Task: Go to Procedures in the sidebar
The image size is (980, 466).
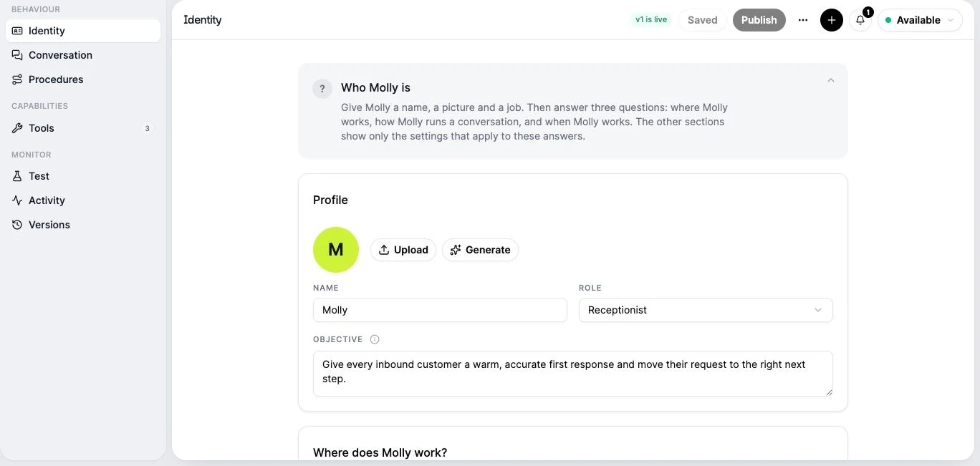Action: [x=83, y=79]
